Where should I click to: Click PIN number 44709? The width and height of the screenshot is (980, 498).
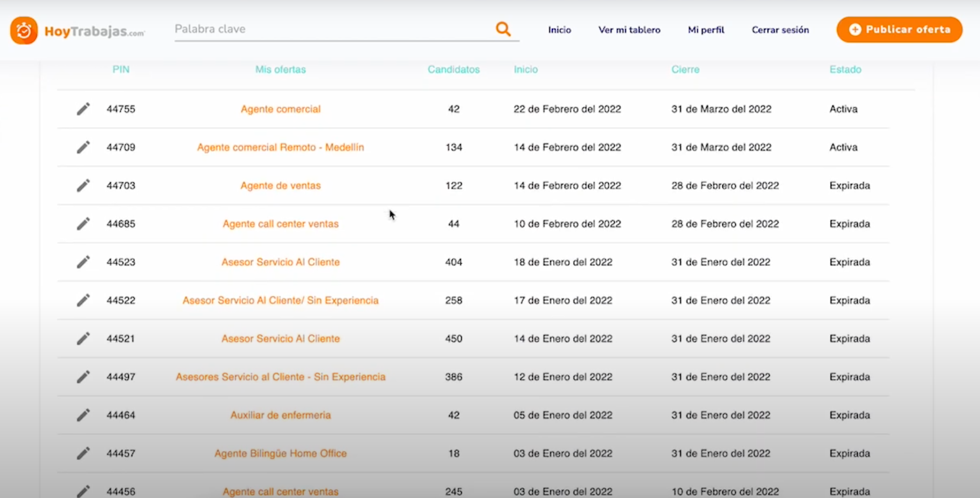click(121, 147)
